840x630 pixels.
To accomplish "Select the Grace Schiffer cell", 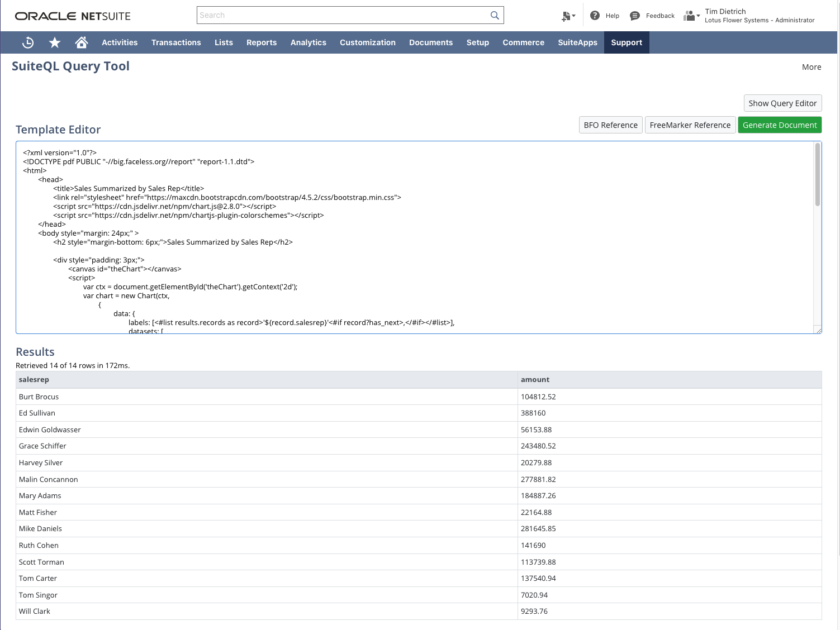I will click(267, 446).
